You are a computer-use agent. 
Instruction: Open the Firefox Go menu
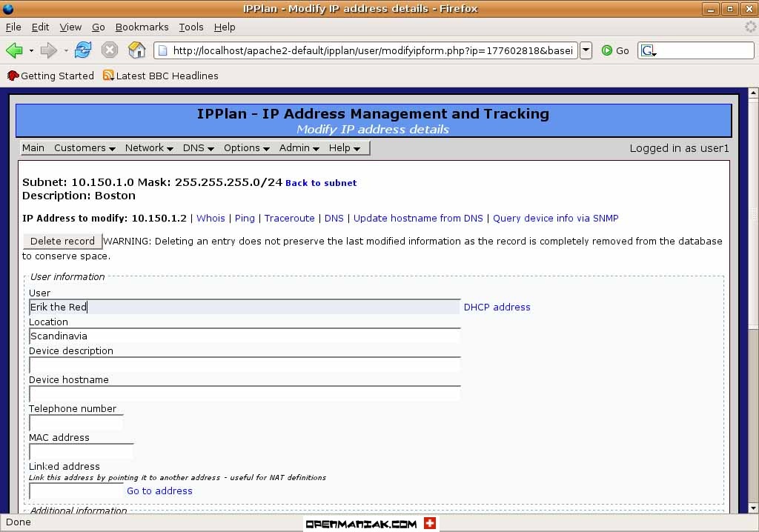tap(99, 27)
